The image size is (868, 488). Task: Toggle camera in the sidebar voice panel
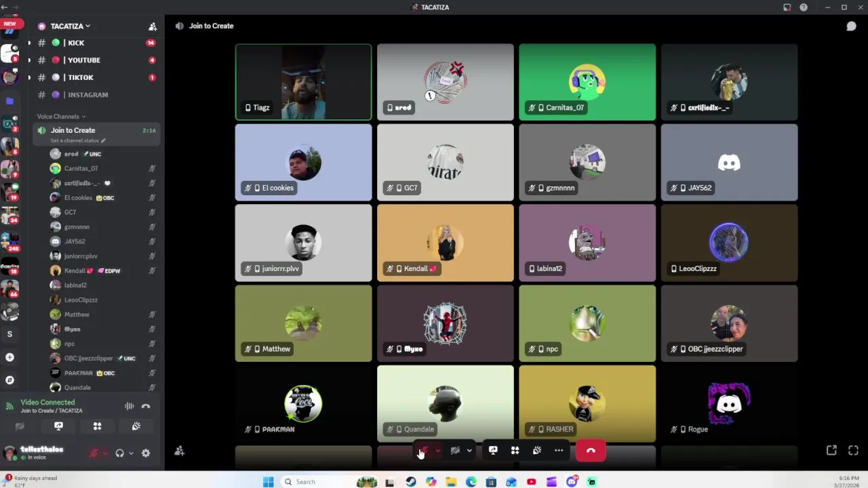click(x=20, y=426)
